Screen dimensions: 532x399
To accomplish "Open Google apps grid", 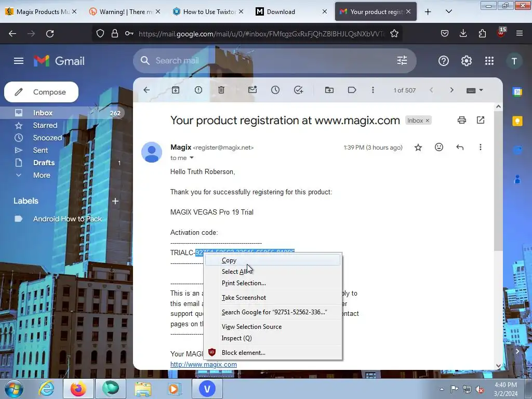I will point(489,61).
